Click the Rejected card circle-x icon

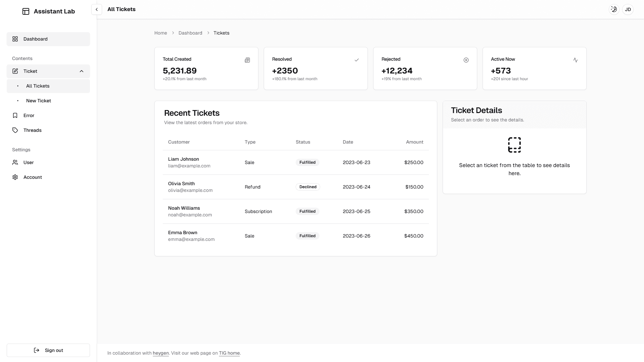click(466, 60)
